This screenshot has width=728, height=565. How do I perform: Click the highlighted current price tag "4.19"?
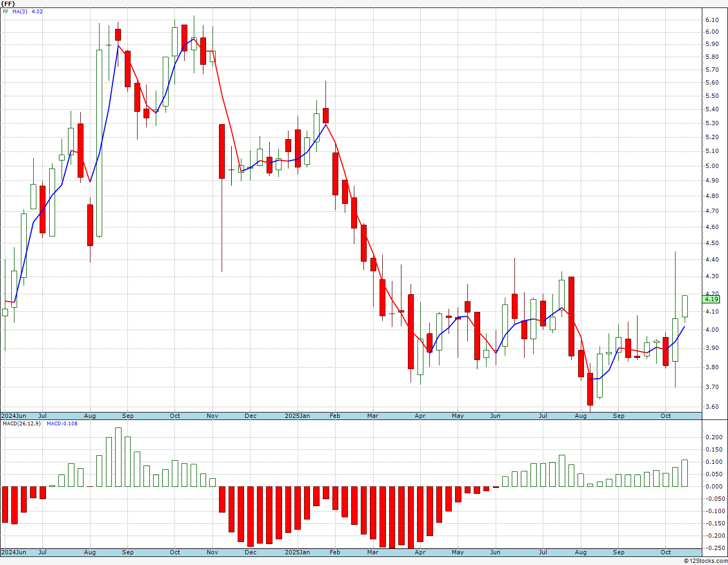click(x=711, y=300)
